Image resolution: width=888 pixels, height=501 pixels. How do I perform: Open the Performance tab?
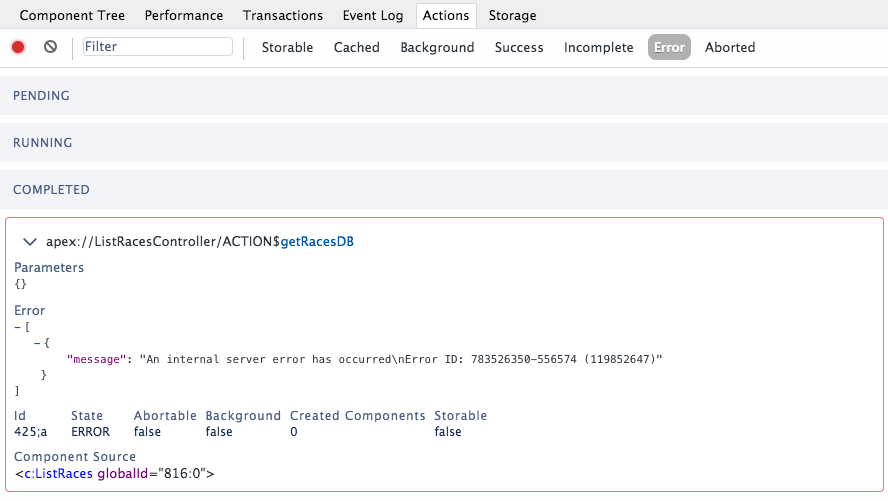(x=184, y=16)
